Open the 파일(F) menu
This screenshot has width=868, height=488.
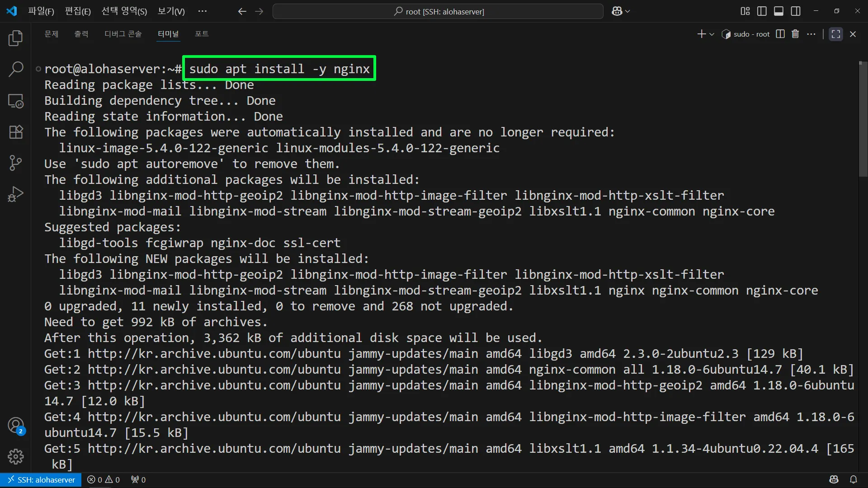pyautogui.click(x=41, y=11)
